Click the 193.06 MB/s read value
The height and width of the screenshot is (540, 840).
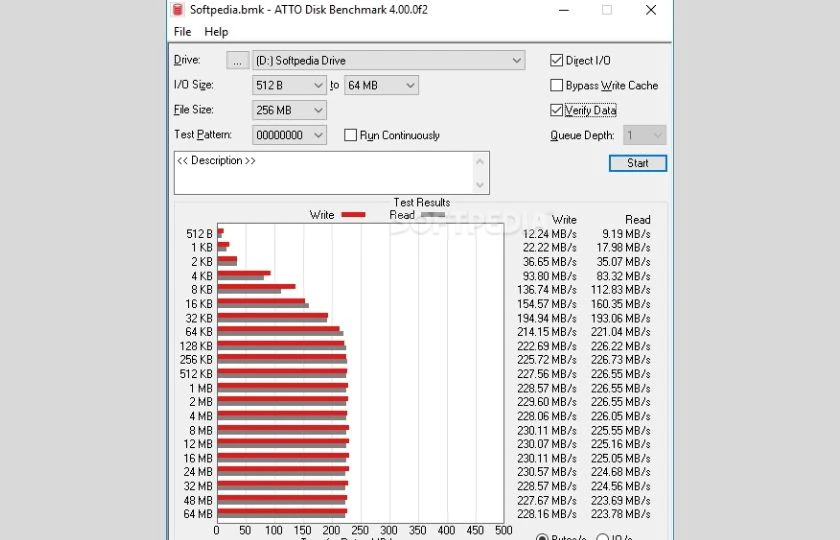pos(620,318)
